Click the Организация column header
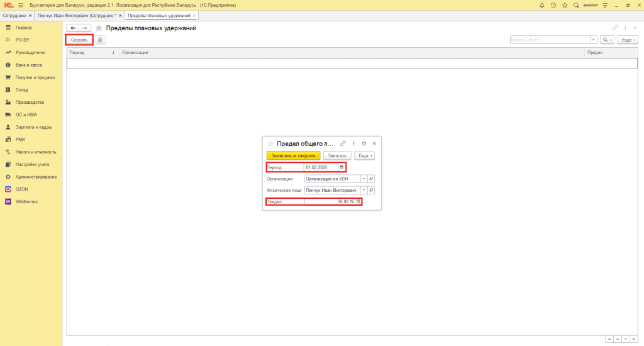Viewport: 644px width, 346px height. [x=352, y=53]
